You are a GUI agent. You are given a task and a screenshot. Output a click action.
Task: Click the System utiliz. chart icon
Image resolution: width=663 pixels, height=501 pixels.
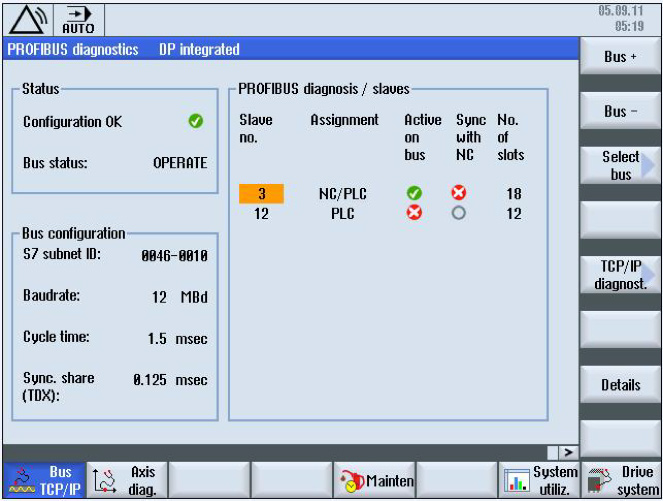[x=517, y=482]
